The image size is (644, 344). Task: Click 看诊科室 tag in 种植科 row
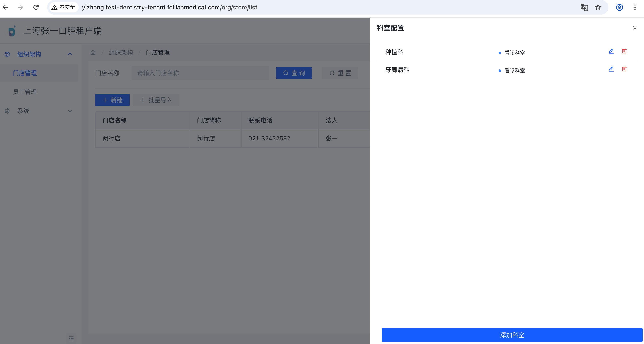[x=512, y=53]
